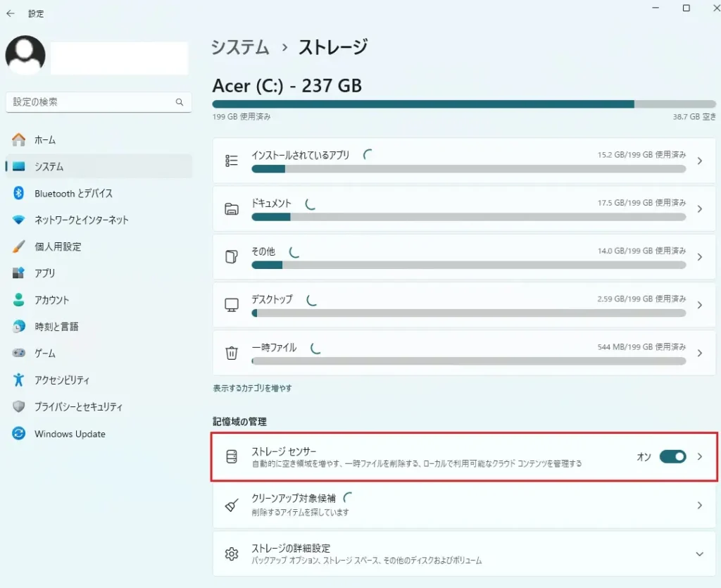Click the デスクトップ monitor icon

pos(231,305)
